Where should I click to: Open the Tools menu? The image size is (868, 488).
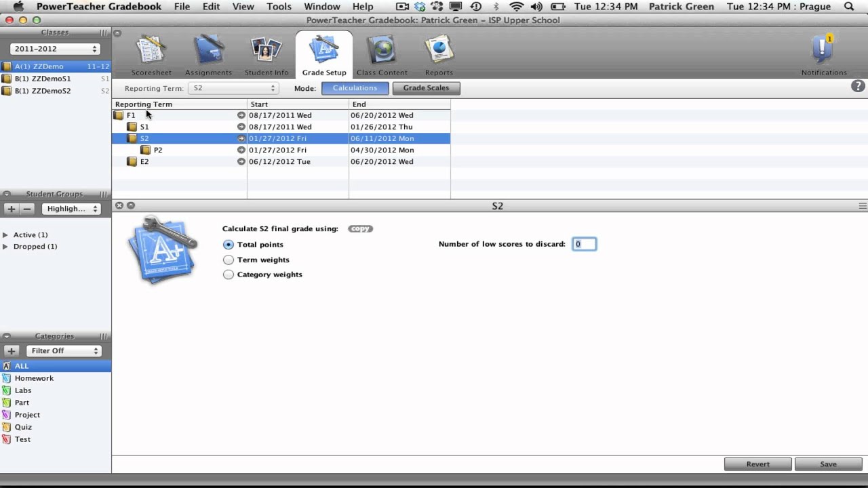point(279,7)
